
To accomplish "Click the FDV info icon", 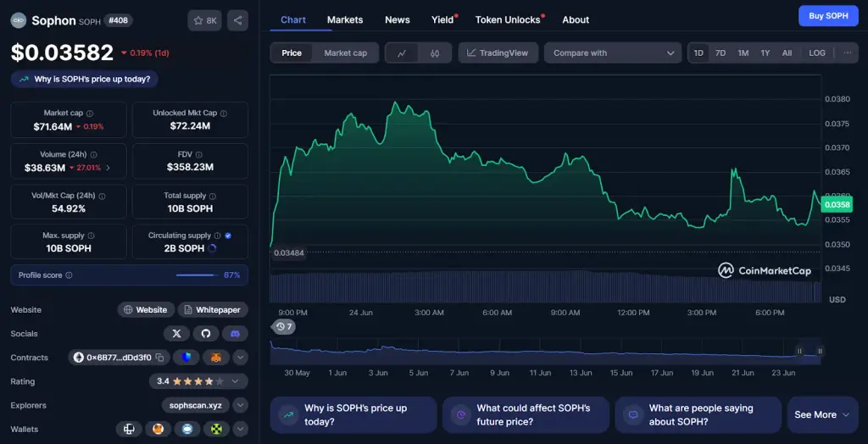I will point(198,155).
